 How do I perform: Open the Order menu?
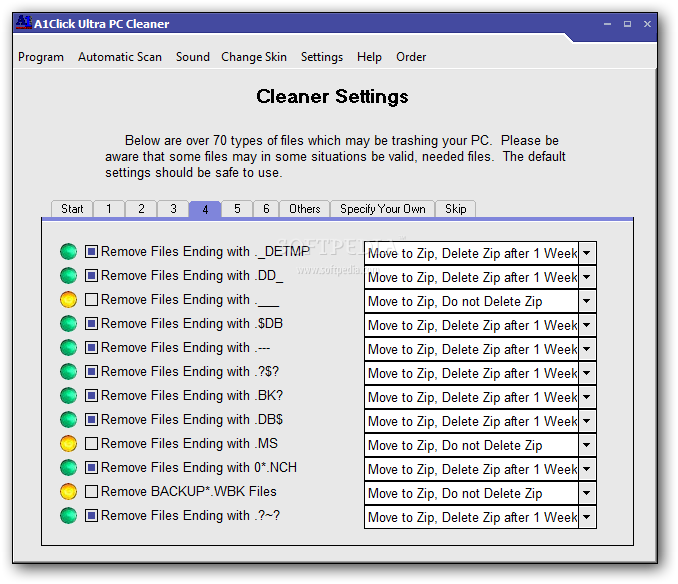(x=411, y=57)
